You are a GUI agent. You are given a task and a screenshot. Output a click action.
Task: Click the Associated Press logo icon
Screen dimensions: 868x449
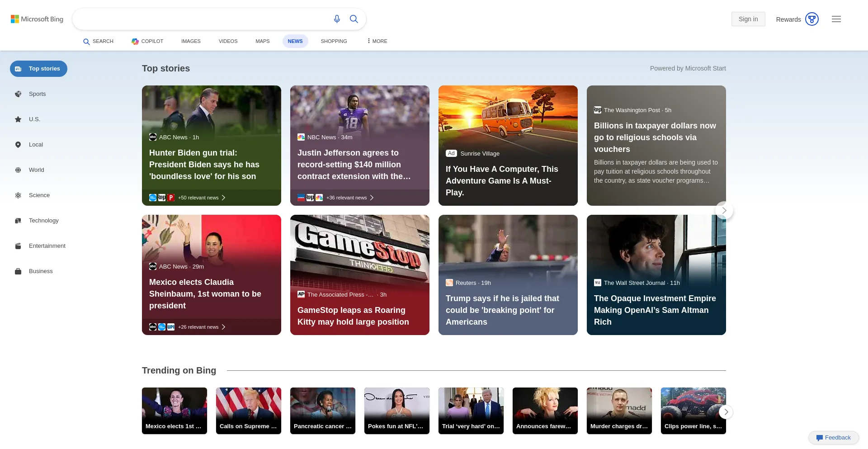tap(301, 294)
